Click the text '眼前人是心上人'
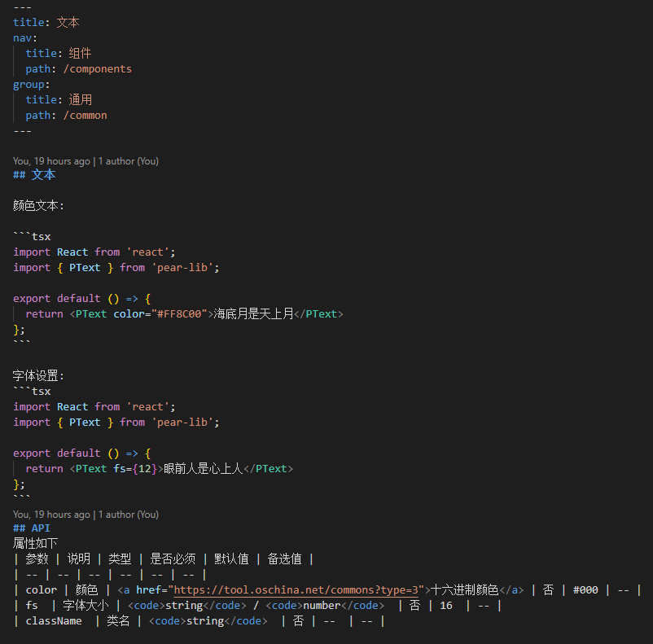The image size is (653, 644). tap(204, 469)
